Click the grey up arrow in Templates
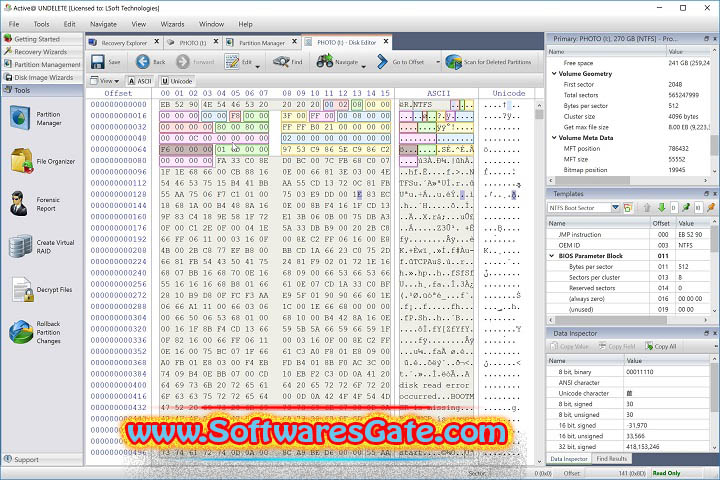The image size is (720, 480). (x=647, y=208)
